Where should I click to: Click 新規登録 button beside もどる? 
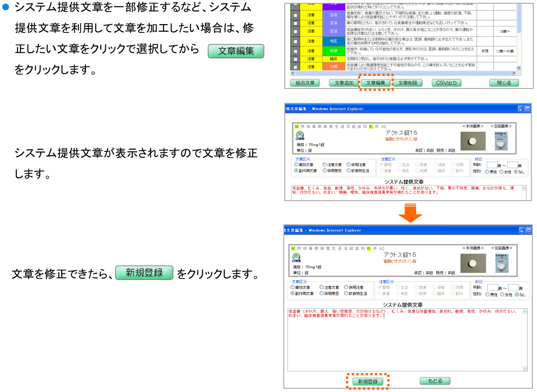pos(368,381)
